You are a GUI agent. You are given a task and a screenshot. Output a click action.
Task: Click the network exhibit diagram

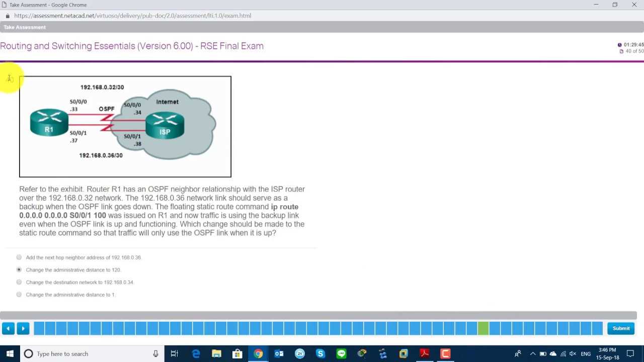pyautogui.click(x=125, y=127)
